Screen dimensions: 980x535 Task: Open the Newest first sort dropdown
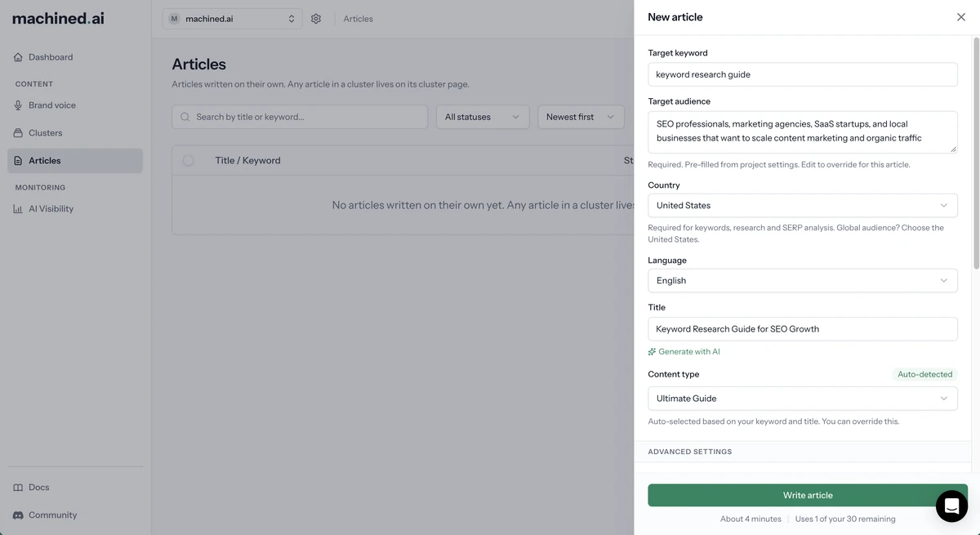(581, 117)
